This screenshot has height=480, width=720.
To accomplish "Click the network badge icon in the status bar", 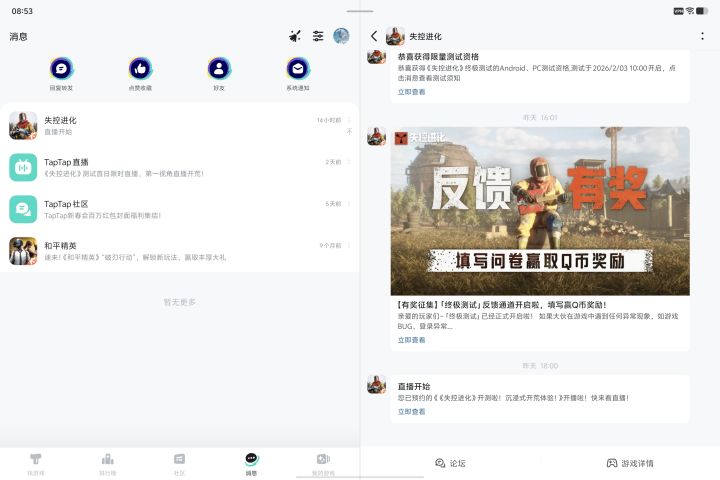I will pos(679,11).
